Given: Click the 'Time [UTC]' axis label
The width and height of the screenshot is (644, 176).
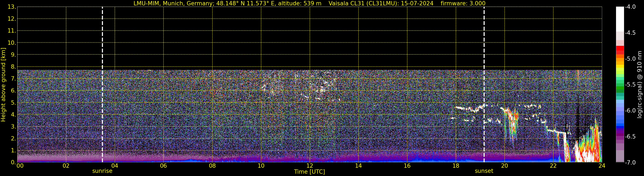Looking at the screenshot, I should click(310, 172).
